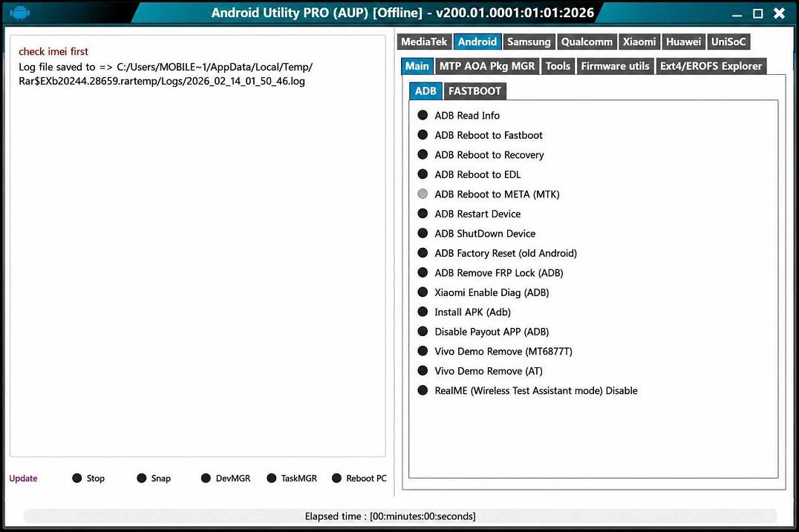This screenshot has height=532, width=799.
Task: Select the Main sub-tab
Action: (417, 66)
